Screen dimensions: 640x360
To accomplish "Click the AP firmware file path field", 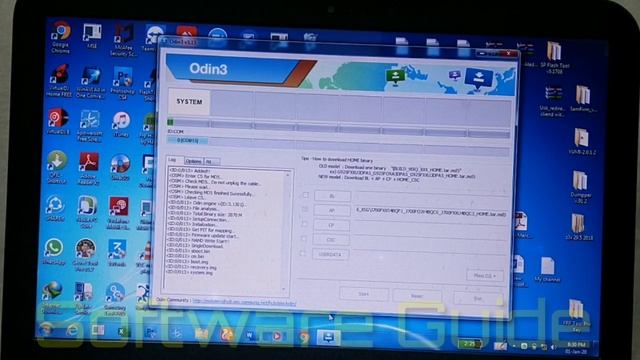I will click(430, 213).
